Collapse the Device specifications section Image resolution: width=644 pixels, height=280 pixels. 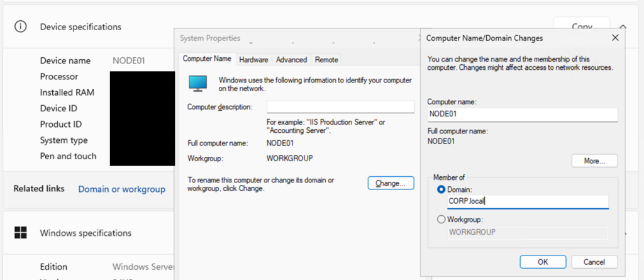point(623,27)
